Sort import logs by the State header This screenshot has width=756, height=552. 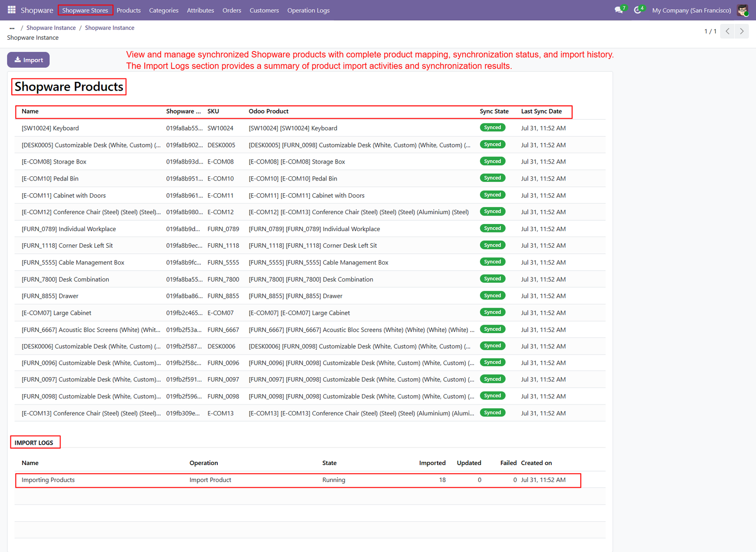[329, 463]
